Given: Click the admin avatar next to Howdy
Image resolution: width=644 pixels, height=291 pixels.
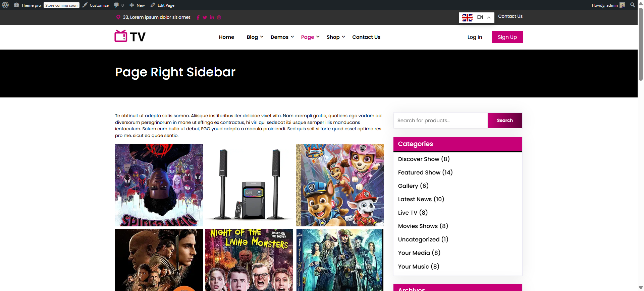Looking at the screenshot, I should point(623,5).
